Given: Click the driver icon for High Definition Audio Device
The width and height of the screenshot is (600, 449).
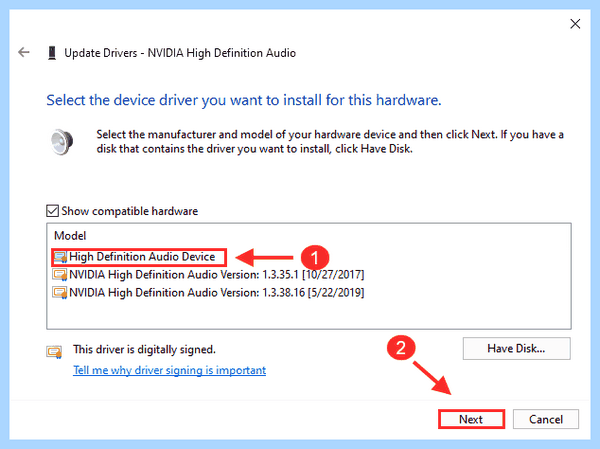Looking at the screenshot, I should pos(60,257).
